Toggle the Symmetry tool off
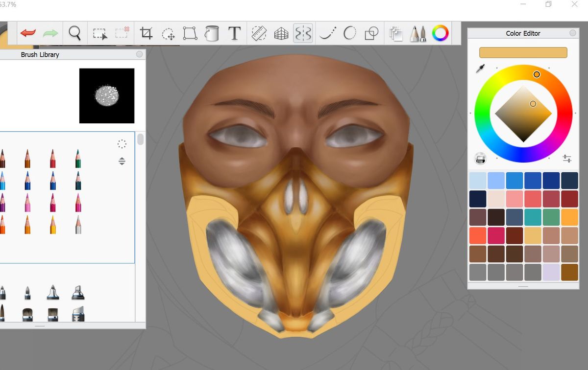The height and width of the screenshot is (370, 588). pyautogui.click(x=303, y=33)
